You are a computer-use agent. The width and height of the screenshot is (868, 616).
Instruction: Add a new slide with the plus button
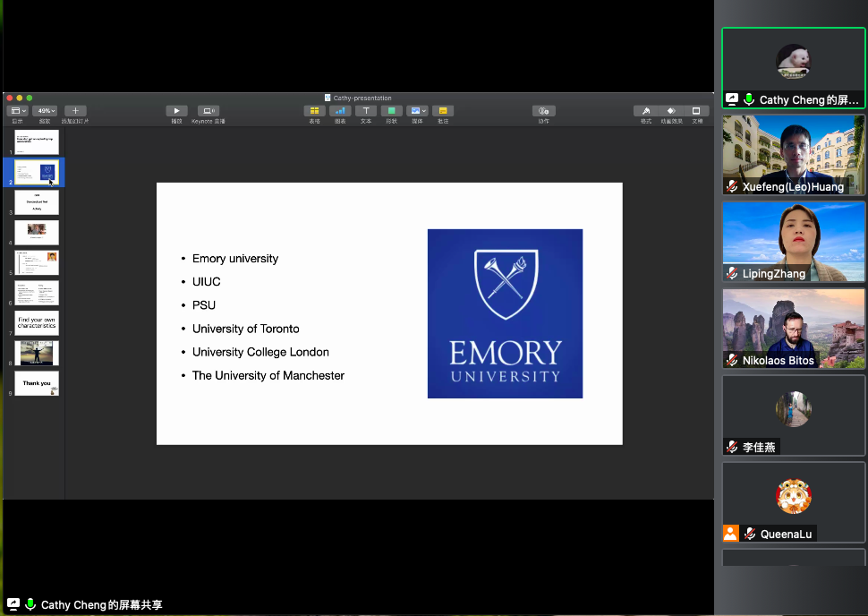pos(75,111)
